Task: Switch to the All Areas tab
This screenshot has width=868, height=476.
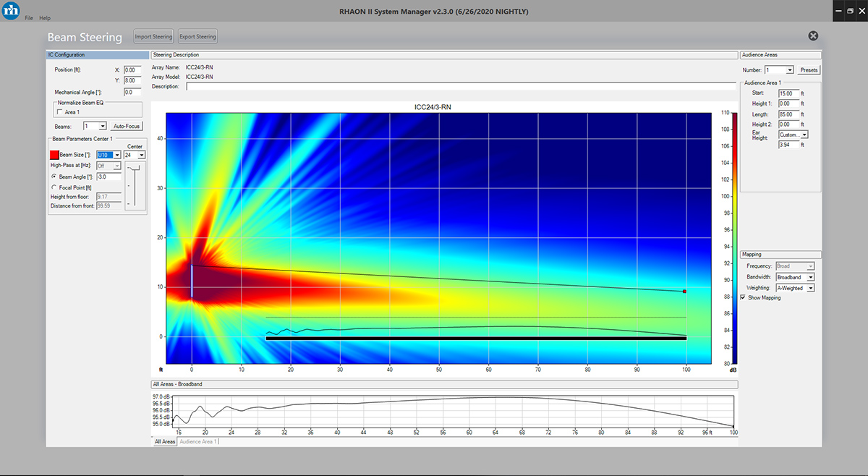Action: point(164,441)
